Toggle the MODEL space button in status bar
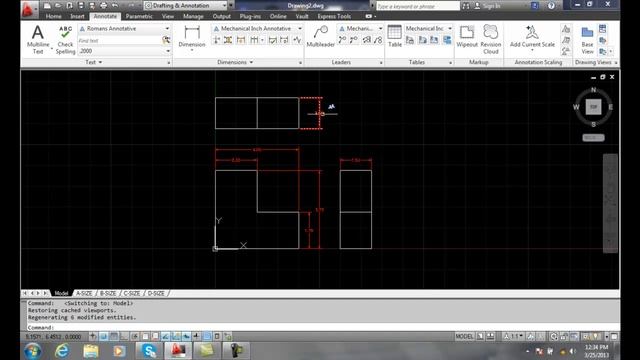Viewport: 640px width, 360px height. point(464,336)
